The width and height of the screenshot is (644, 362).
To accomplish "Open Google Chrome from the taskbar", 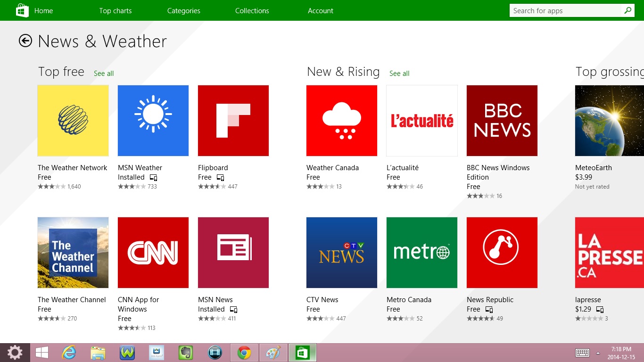I will 244,353.
